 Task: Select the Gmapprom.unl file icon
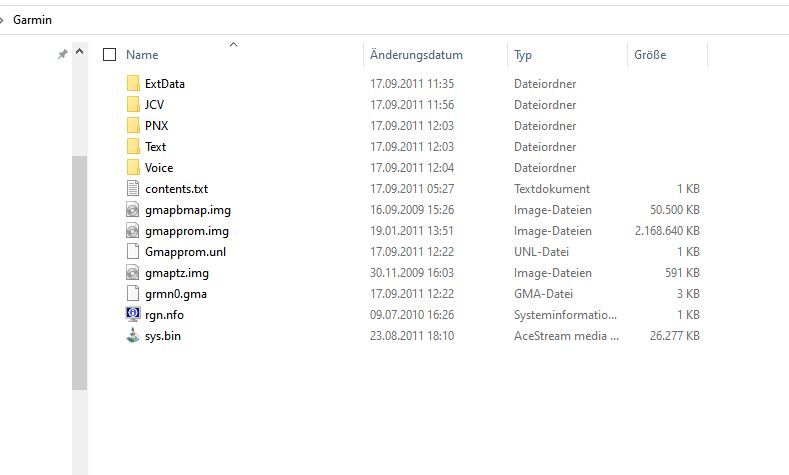coord(133,252)
